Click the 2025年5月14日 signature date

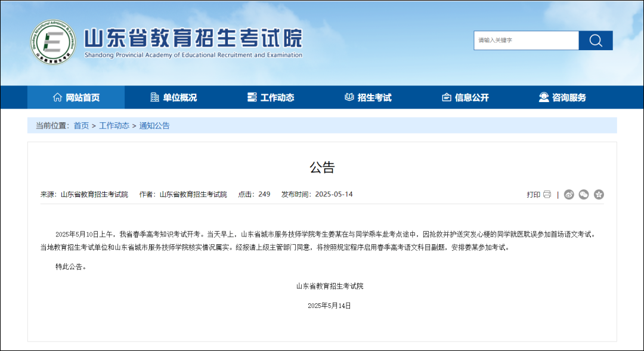coord(329,306)
